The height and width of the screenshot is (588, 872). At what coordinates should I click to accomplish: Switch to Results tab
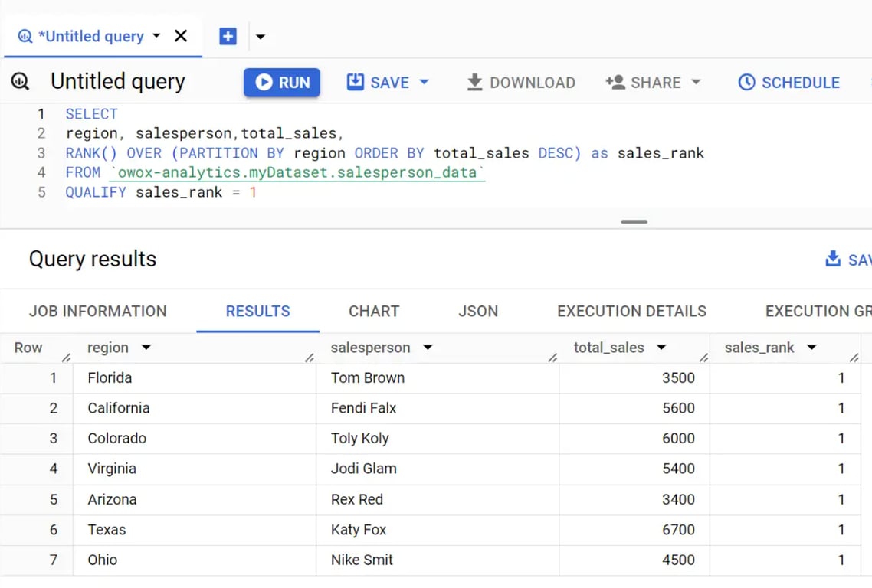pos(258,312)
